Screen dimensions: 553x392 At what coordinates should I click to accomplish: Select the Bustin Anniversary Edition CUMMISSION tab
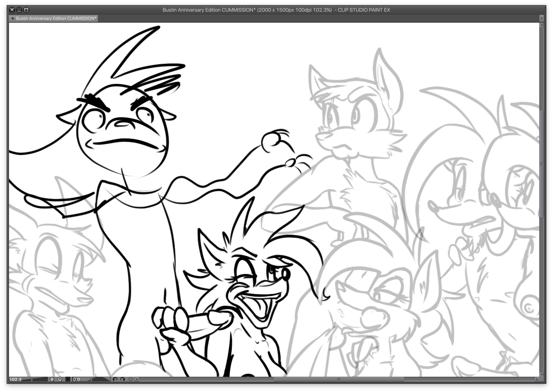click(x=53, y=18)
